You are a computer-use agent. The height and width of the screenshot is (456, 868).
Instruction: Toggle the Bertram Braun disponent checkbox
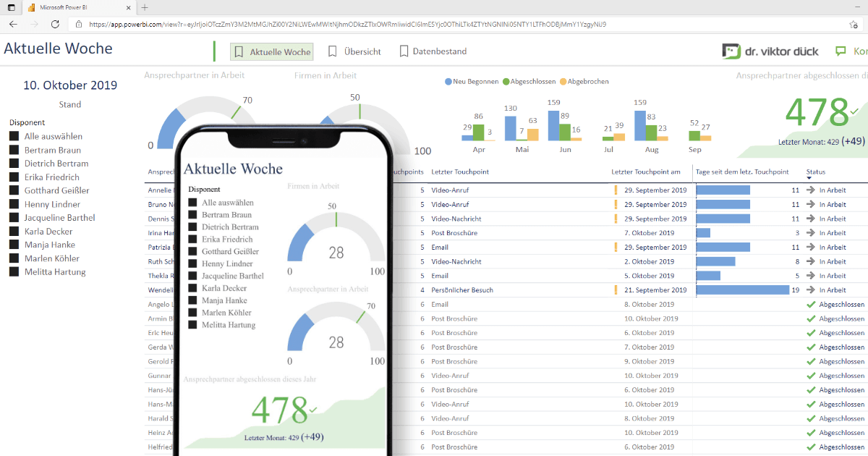tap(14, 150)
